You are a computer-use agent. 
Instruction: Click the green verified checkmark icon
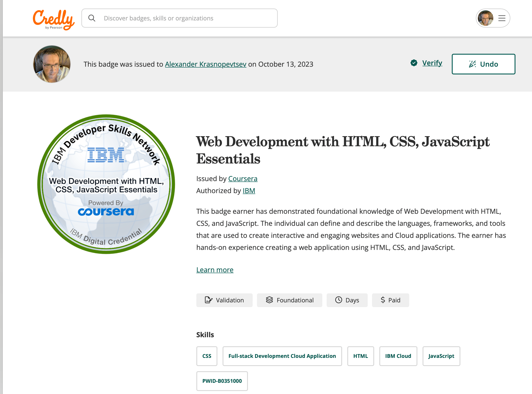point(414,63)
